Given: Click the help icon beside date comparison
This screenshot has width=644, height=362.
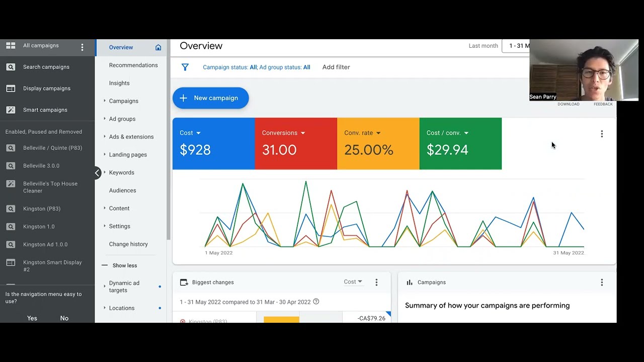Looking at the screenshot, I should pos(316,302).
